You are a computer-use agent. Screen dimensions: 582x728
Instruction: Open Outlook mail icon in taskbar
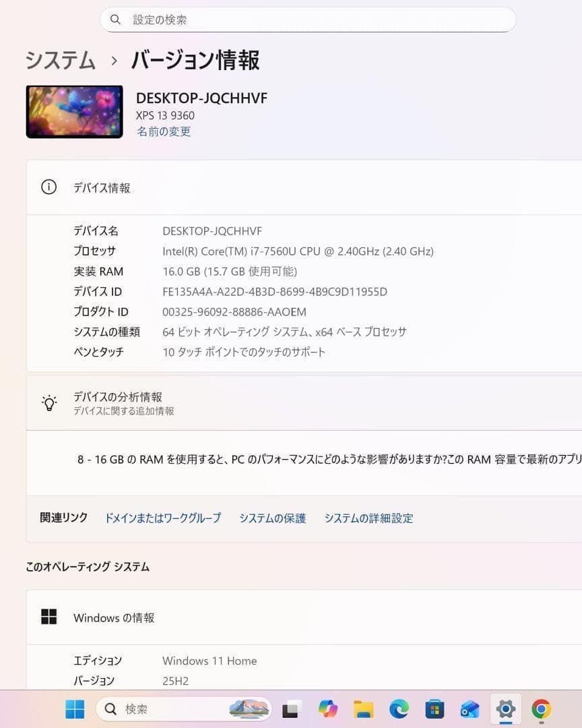point(470,709)
